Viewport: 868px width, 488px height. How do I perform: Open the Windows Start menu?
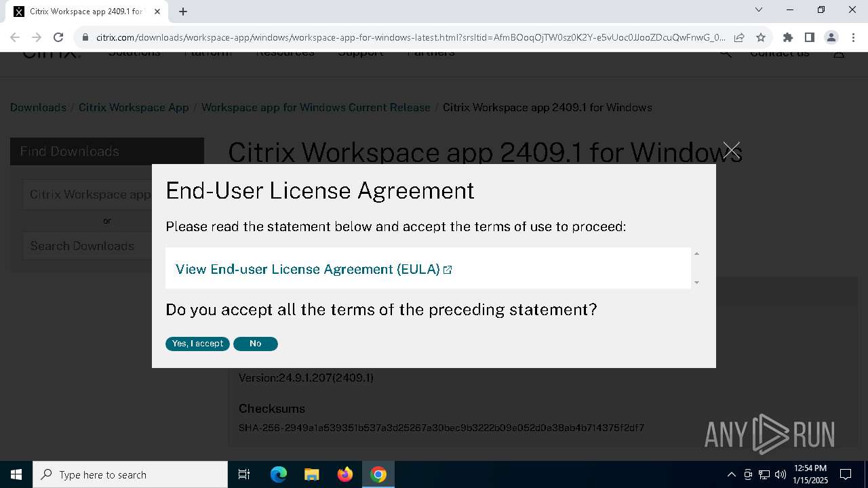16,474
